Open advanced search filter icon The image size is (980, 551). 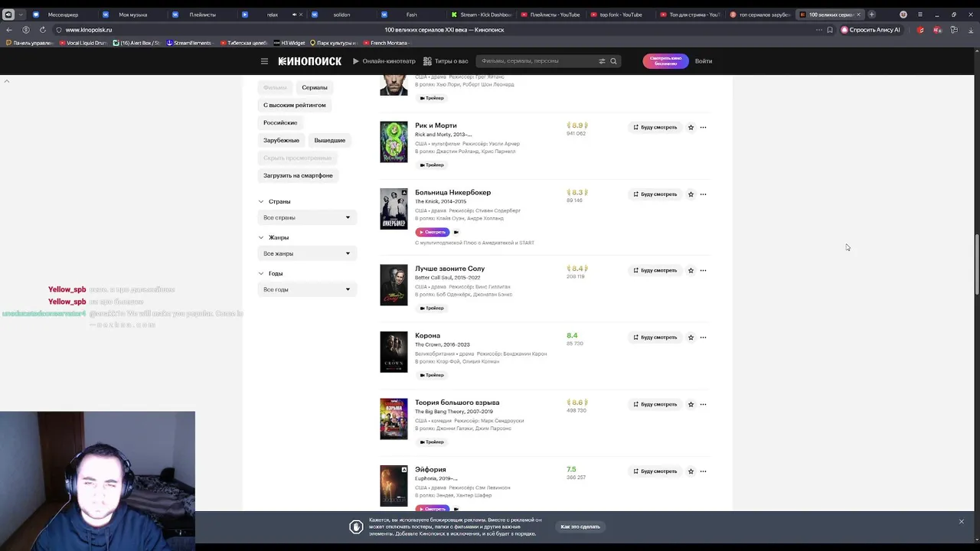pos(602,61)
